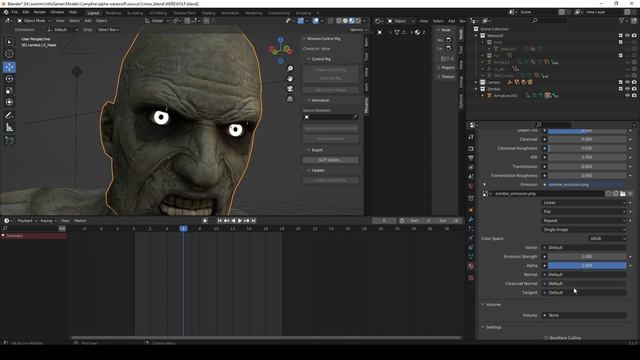Click the outliner filter funnel icon
640x360 pixels.
[622, 20]
